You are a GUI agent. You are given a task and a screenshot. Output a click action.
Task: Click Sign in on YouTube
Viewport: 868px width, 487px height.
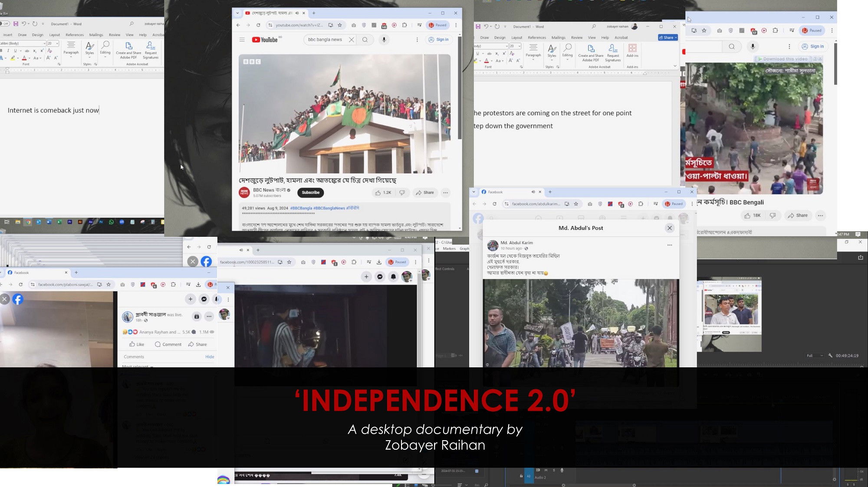(x=440, y=39)
